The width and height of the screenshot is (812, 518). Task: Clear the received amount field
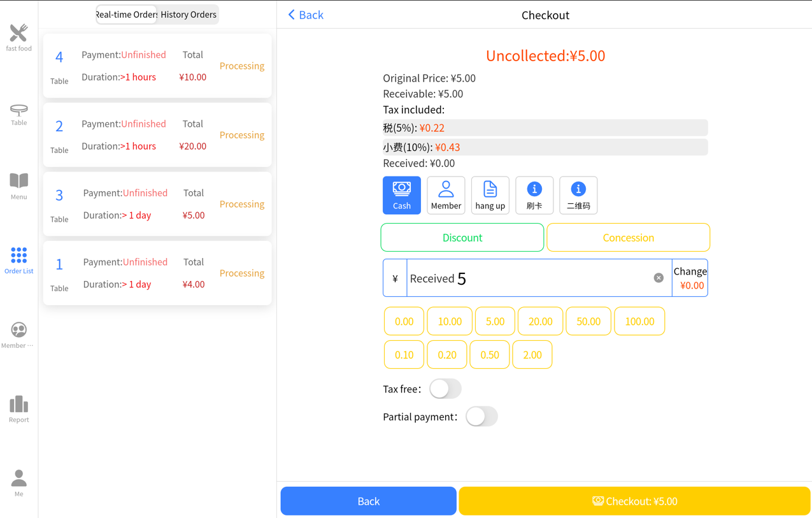659,278
